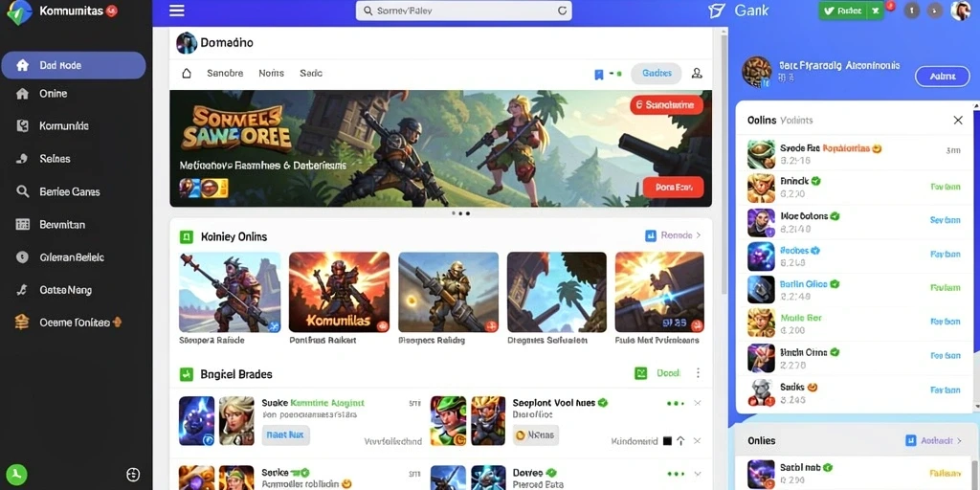Switch to the Sanobre tab
The image size is (980, 490).
point(225,73)
